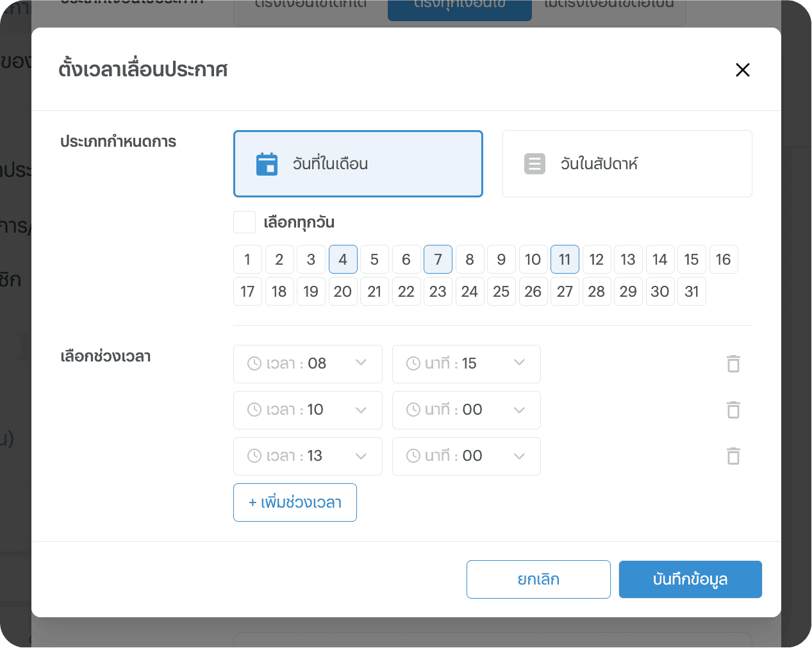
Task: Toggle day 21 of the month
Action: pos(375,292)
